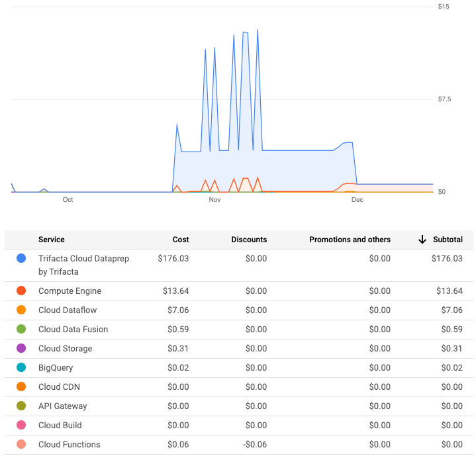Click the $0.59 cost for Cloud Data Fusion
The image size is (476, 458).
click(x=178, y=330)
